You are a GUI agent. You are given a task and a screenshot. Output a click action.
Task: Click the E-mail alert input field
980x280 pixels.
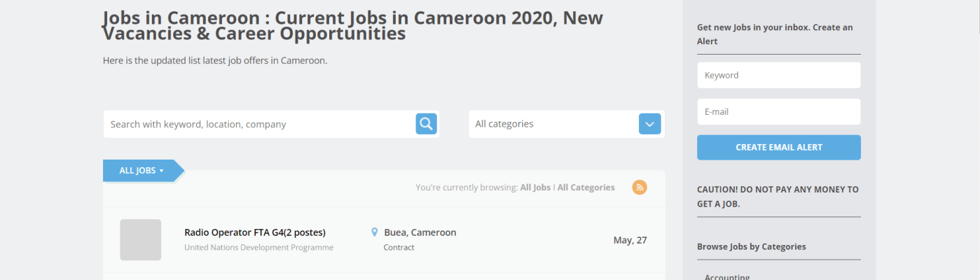tap(778, 111)
